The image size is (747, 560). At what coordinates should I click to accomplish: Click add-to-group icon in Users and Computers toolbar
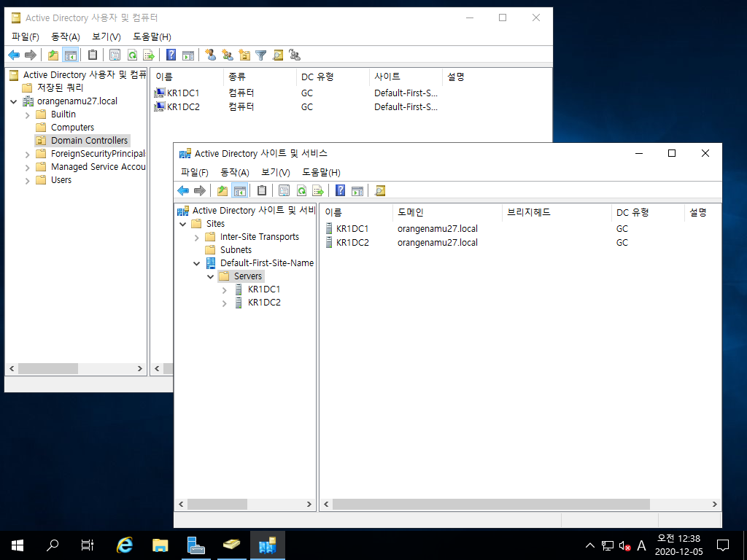[x=295, y=55]
